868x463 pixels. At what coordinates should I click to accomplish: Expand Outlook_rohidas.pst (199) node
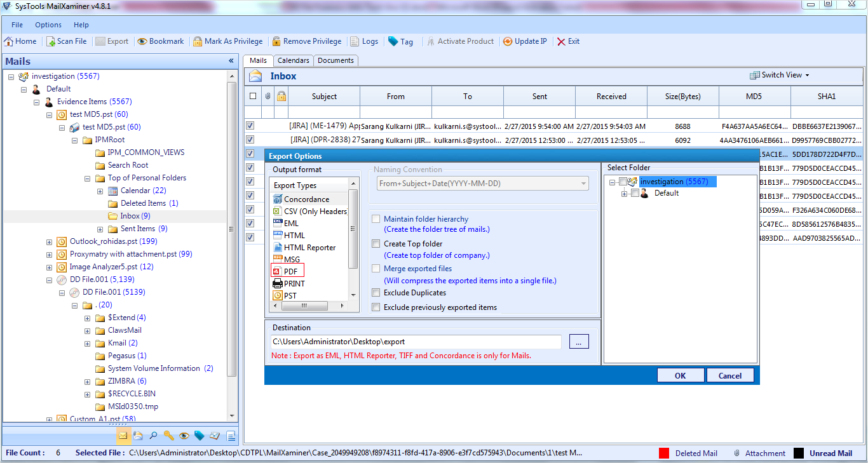point(49,242)
